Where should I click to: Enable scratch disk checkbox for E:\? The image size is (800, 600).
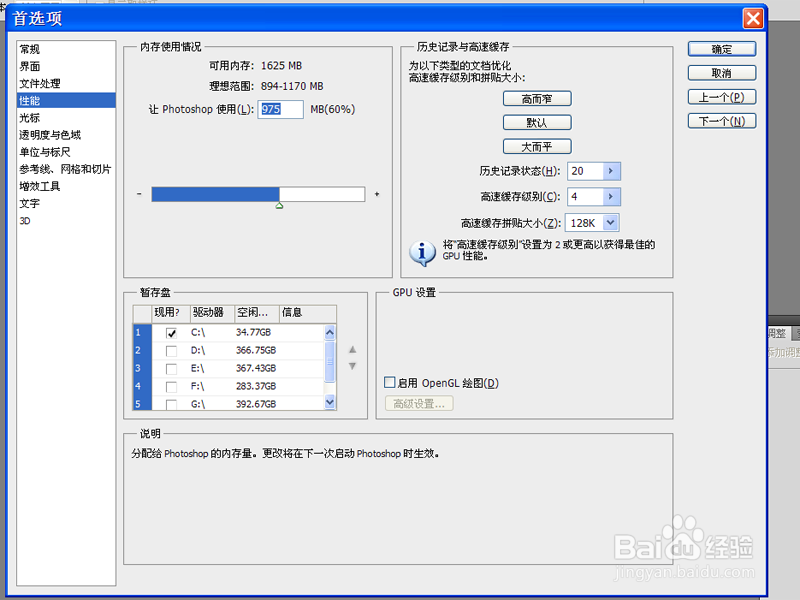[x=171, y=369]
